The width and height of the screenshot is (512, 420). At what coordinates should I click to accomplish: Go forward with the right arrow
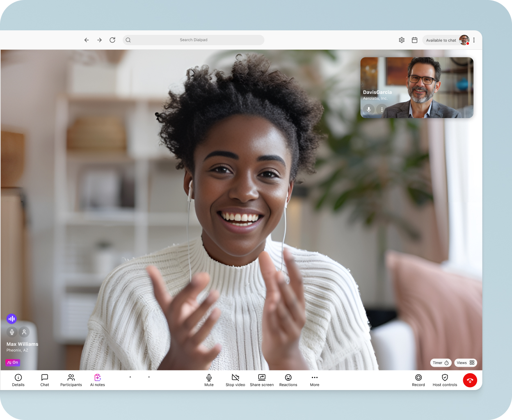point(99,40)
